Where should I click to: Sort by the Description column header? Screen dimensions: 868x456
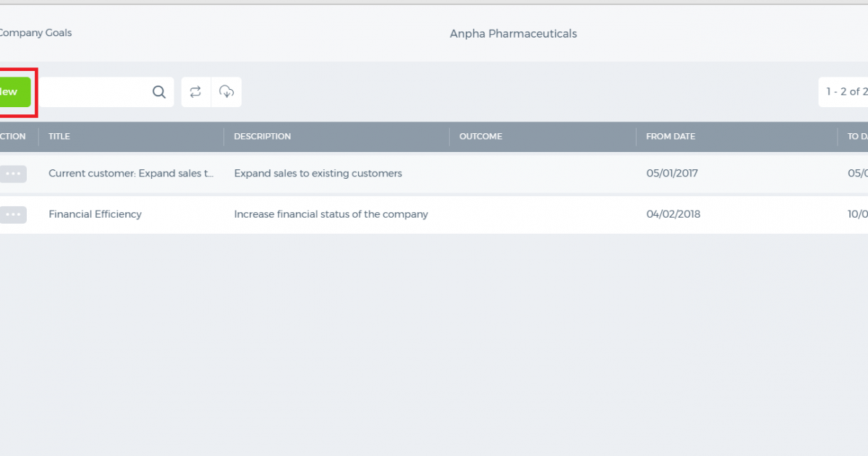(x=263, y=136)
